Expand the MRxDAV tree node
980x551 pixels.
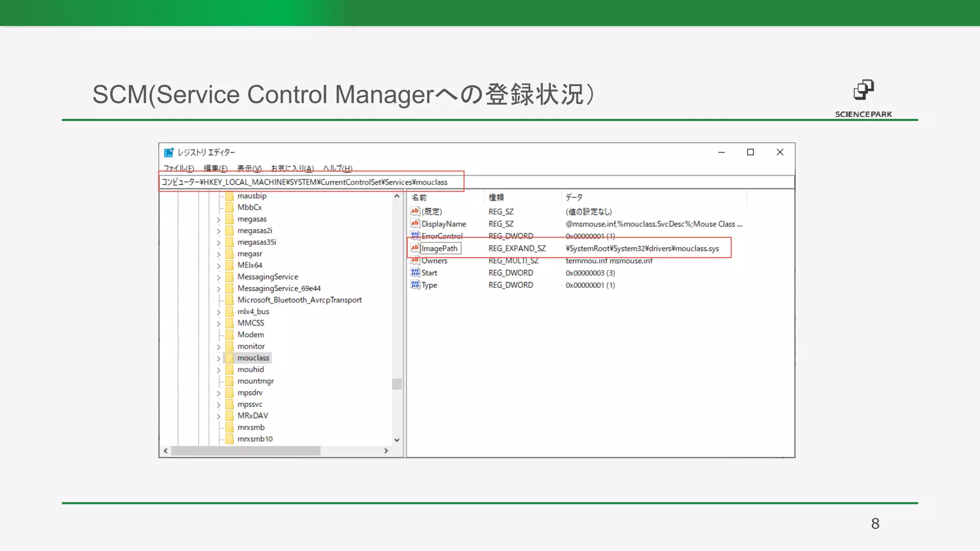(x=219, y=416)
